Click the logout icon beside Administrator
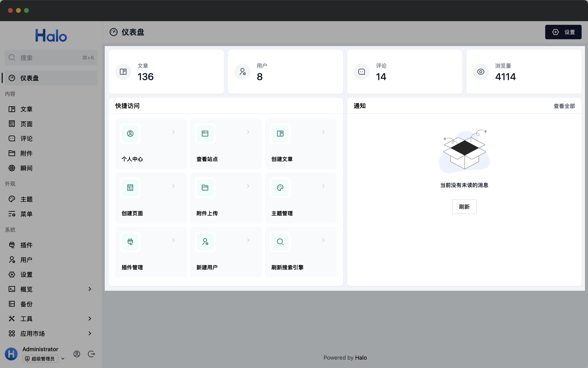Image resolution: width=588 pixels, height=368 pixels. pos(91,354)
